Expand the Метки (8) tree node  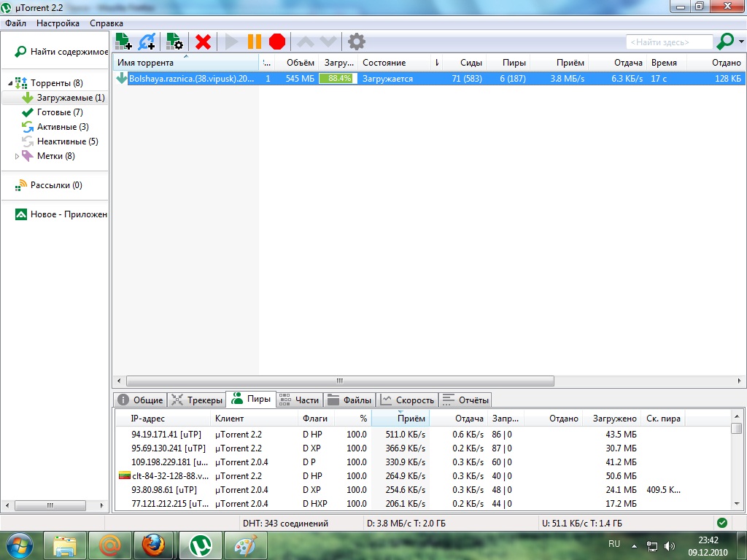click(x=17, y=156)
